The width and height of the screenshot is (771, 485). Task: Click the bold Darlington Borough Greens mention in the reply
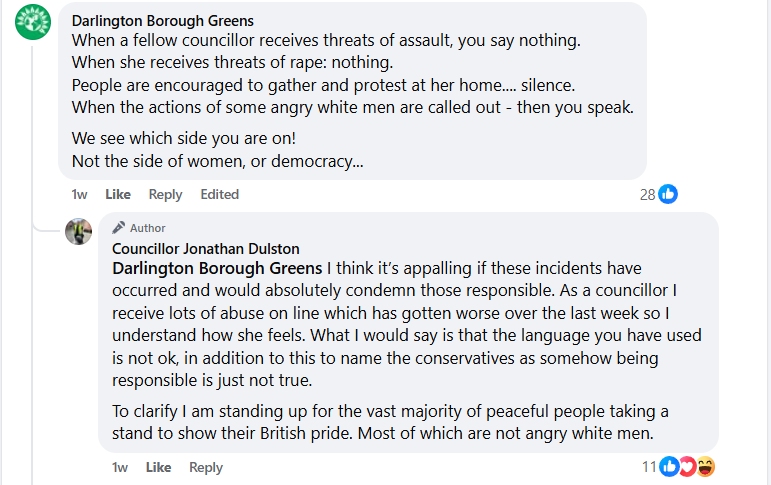(x=217, y=268)
